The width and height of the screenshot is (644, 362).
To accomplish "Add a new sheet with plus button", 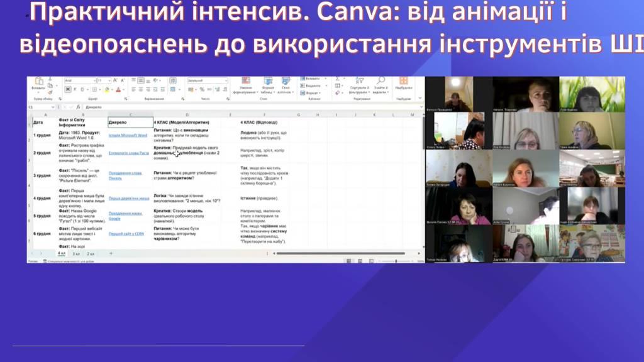I will click(x=111, y=253).
